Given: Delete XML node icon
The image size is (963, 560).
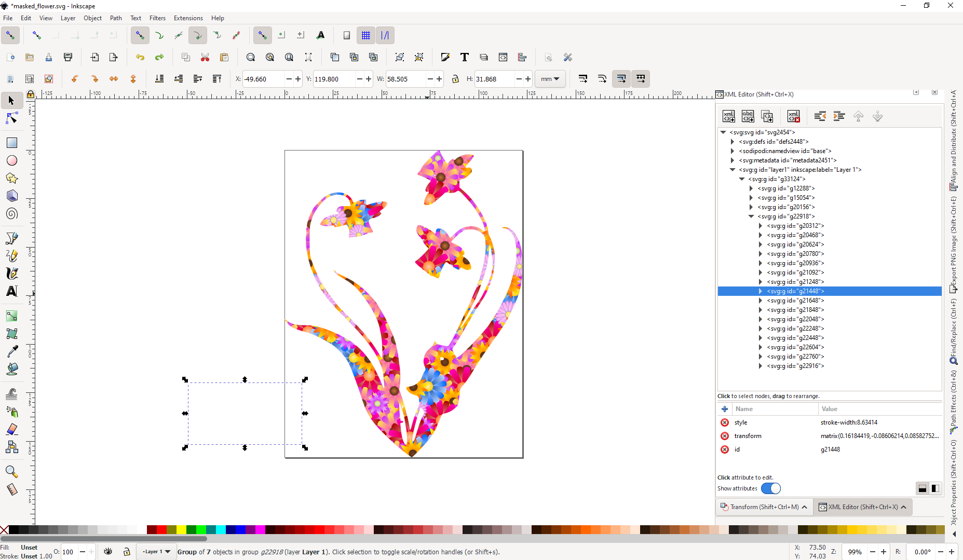Looking at the screenshot, I should tap(793, 116).
